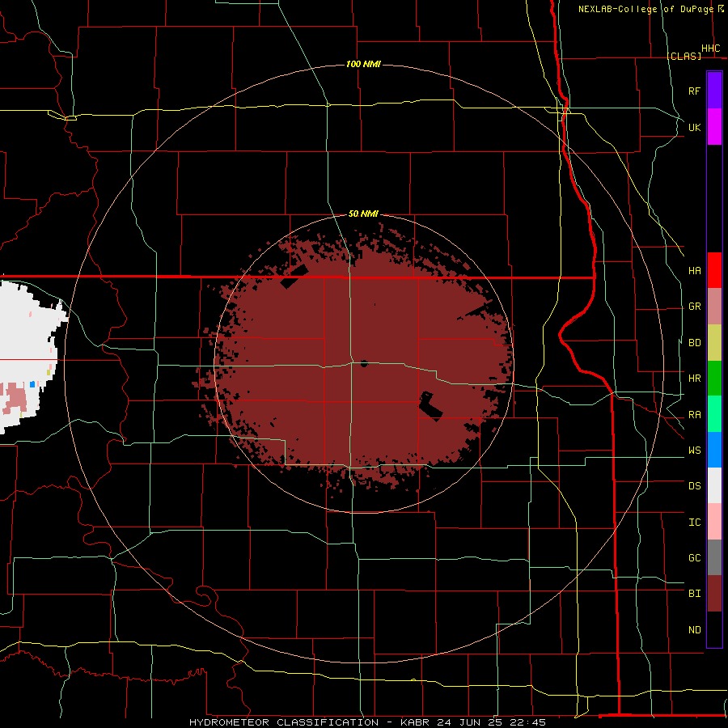Click the ND black legend swatch

(x=714, y=629)
